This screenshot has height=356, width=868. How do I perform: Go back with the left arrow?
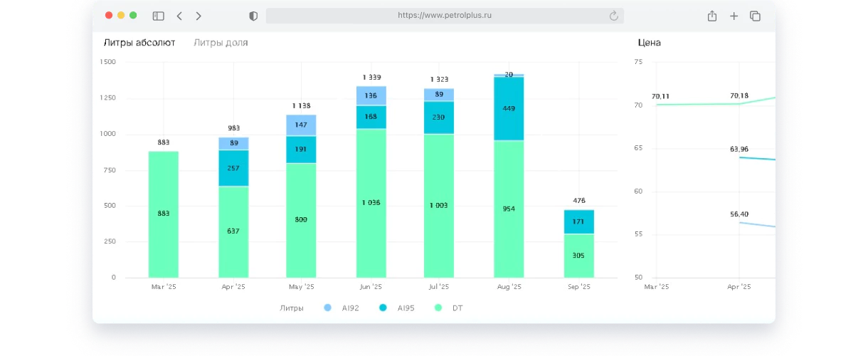click(179, 16)
